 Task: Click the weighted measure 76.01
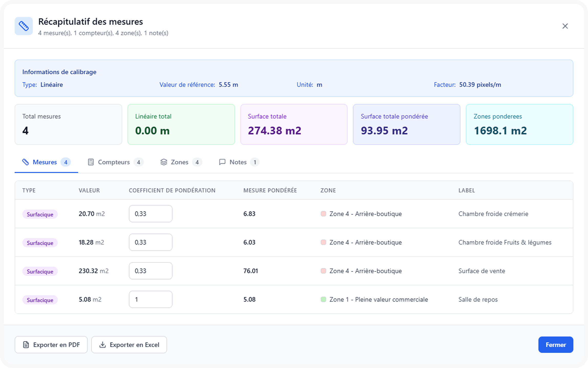251,271
